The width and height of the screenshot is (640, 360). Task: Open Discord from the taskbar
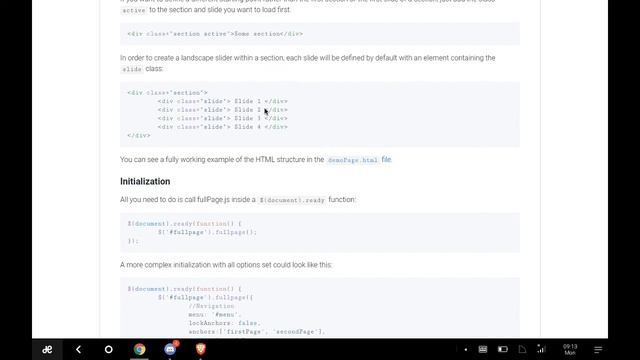tap(170, 349)
